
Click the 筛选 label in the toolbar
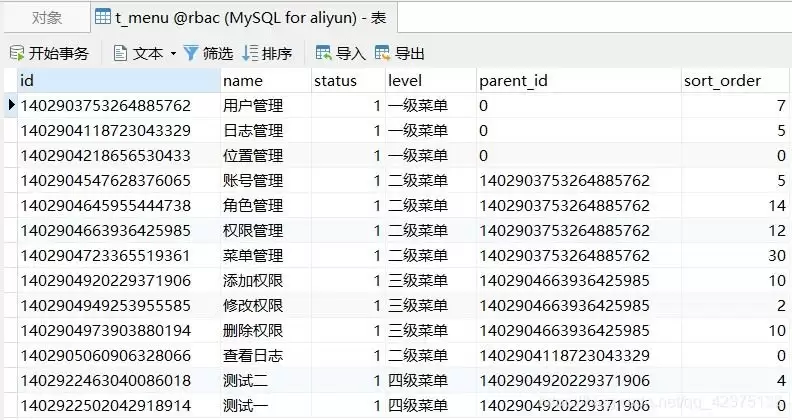pos(218,54)
